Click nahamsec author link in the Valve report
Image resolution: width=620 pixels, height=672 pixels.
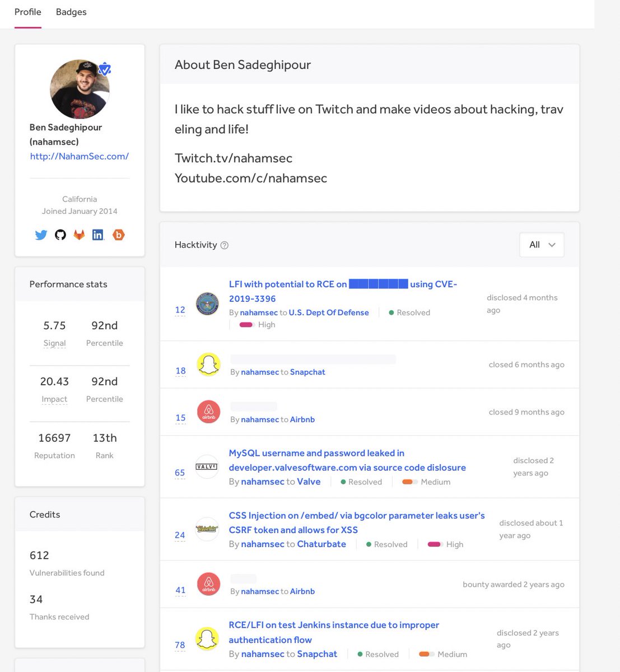pyautogui.click(x=263, y=482)
